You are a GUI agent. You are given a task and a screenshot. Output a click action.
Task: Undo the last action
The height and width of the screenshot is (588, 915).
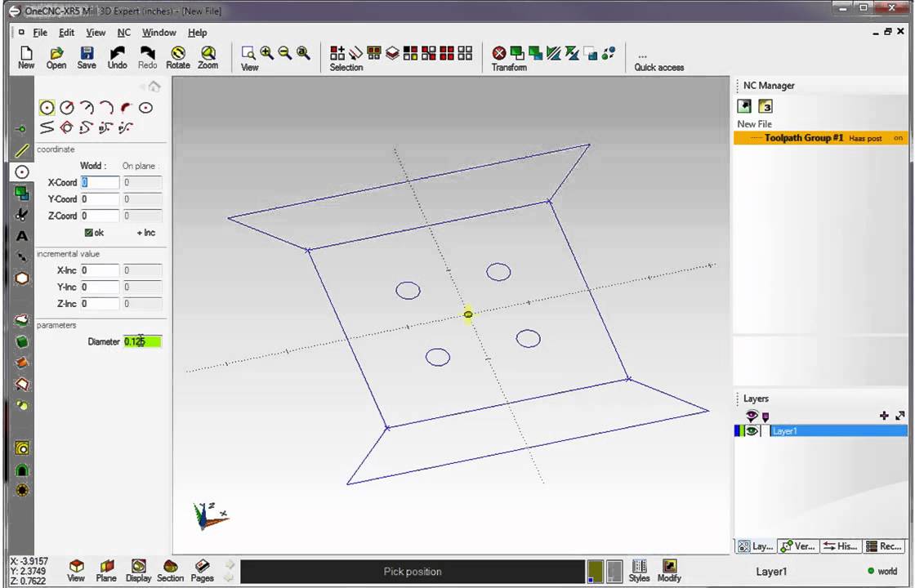click(x=118, y=58)
